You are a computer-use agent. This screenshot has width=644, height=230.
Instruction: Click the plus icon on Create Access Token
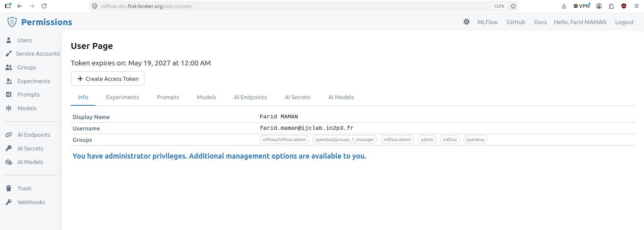(x=80, y=78)
